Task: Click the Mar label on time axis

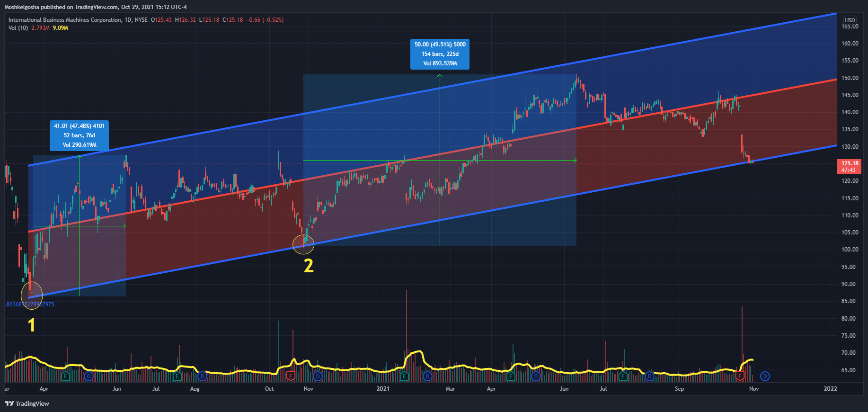Action: tap(450, 389)
